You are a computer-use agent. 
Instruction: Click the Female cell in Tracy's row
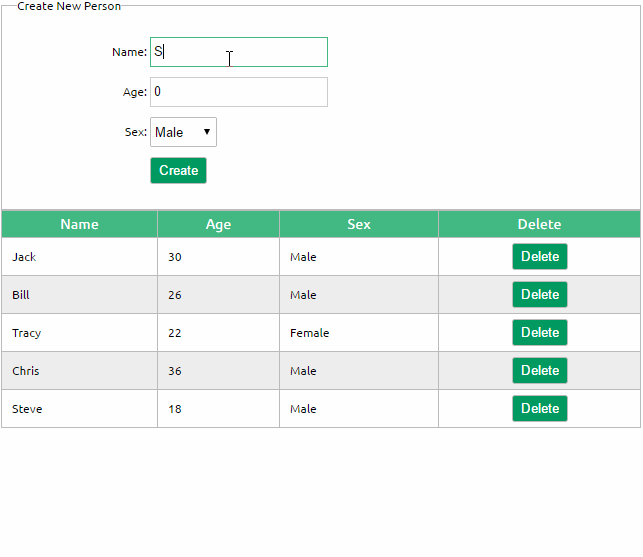pyautogui.click(x=359, y=333)
